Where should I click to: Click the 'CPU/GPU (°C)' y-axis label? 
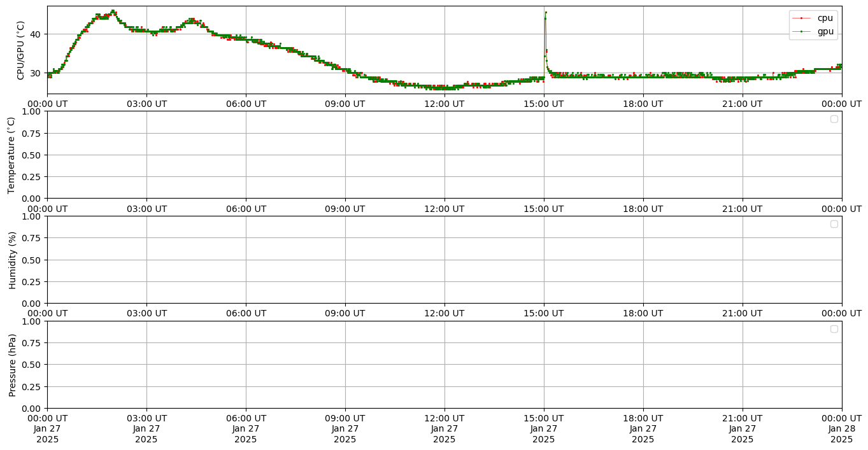(x=21, y=50)
